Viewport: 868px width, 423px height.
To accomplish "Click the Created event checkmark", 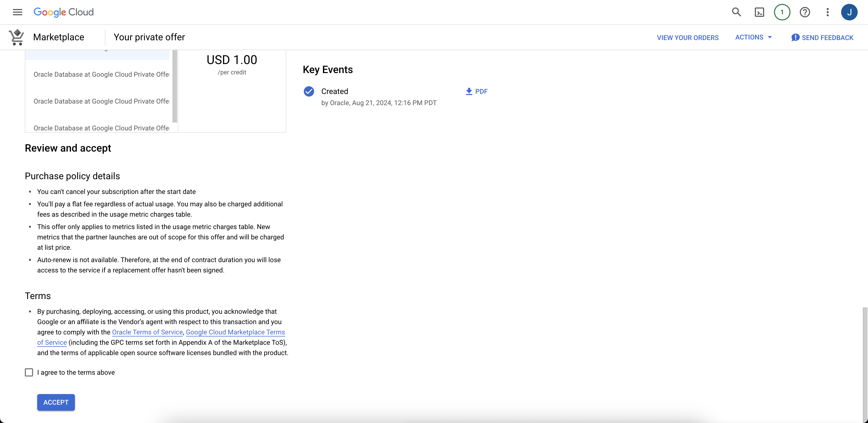I will point(309,91).
